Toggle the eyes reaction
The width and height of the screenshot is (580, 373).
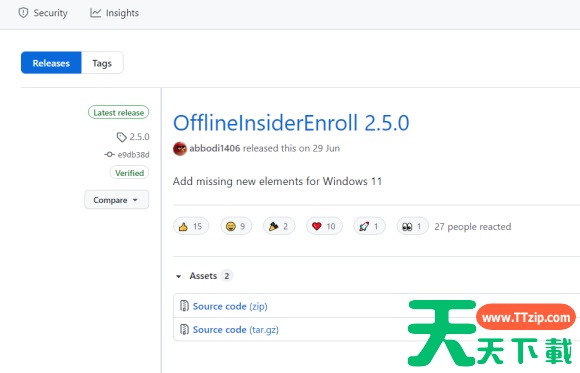412,226
